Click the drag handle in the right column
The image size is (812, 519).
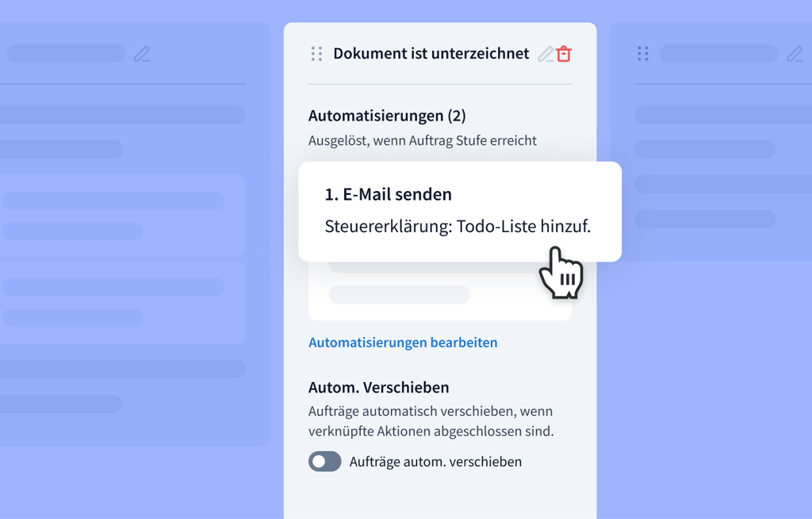[643, 54]
